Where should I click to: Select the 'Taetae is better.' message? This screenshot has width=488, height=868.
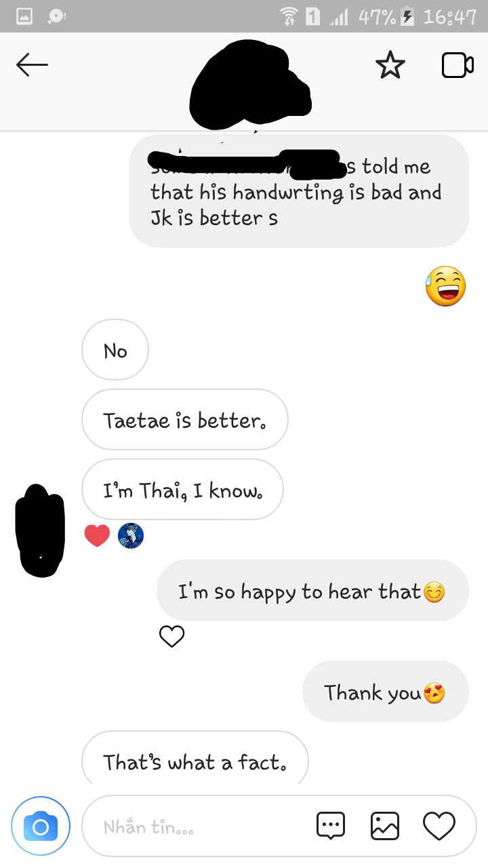pyautogui.click(x=184, y=420)
